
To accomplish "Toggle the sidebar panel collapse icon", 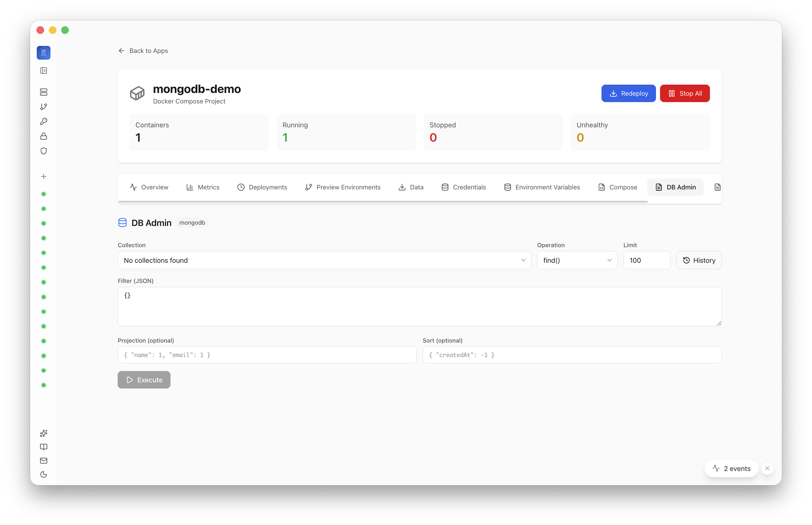I will point(44,71).
